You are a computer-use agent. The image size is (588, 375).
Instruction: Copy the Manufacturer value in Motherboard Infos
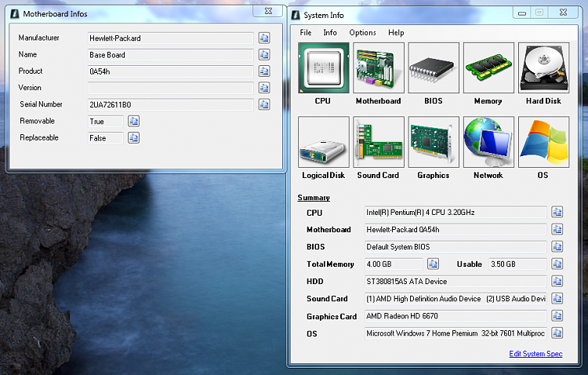[x=264, y=38]
